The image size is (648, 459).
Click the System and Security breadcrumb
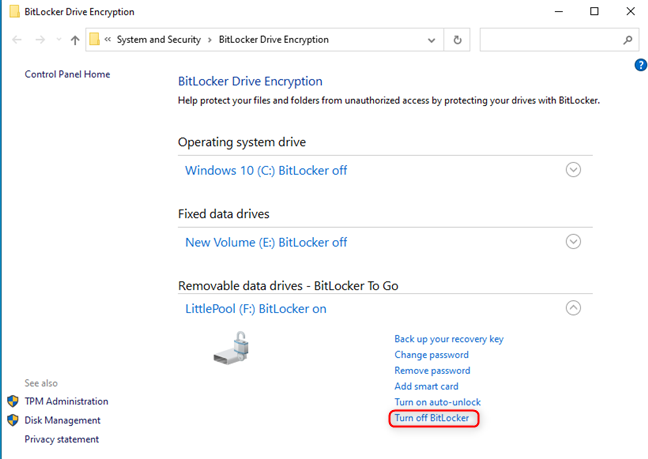(x=159, y=40)
